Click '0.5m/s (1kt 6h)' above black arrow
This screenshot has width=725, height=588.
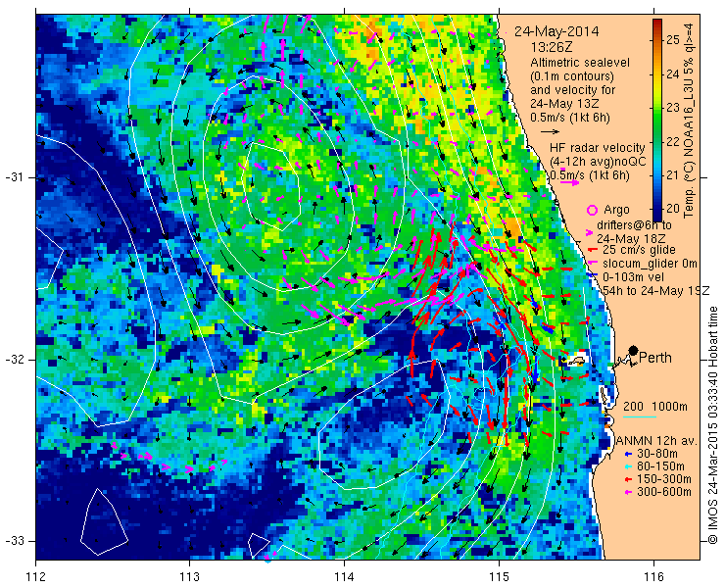[x=570, y=118]
